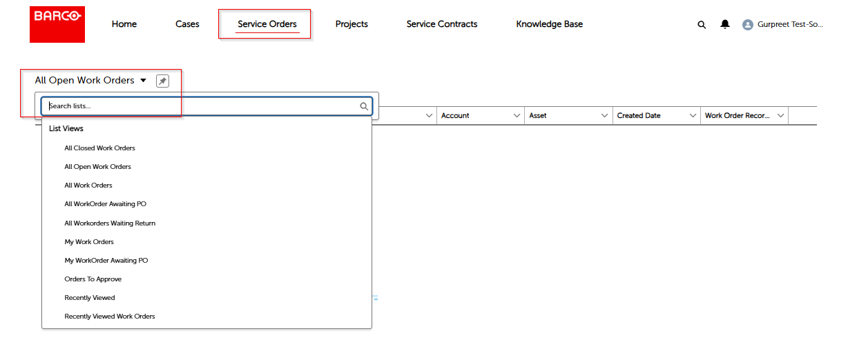The height and width of the screenshot is (351, 868).
Task: Open the Service Contracts tab
Action: point(441,24)
